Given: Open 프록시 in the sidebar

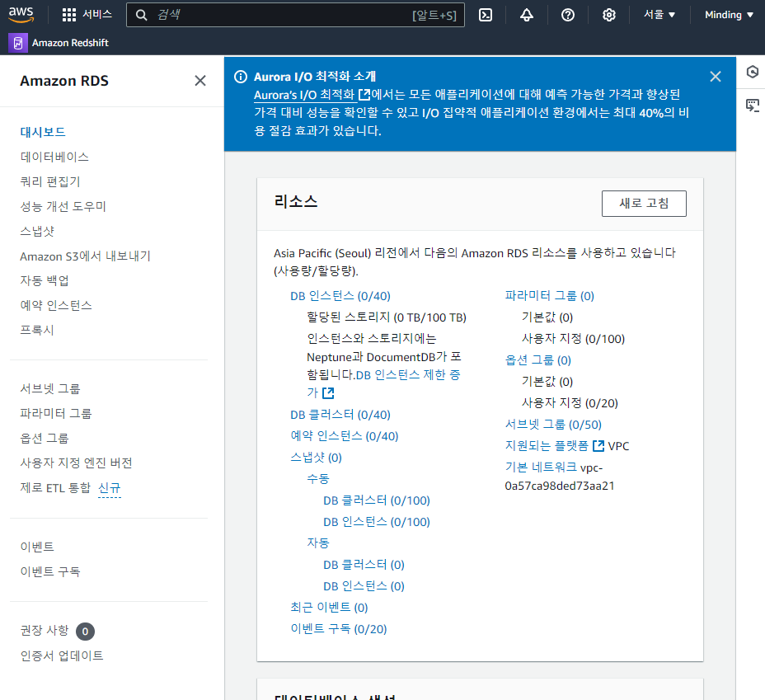Looking at the screenshot, I should tap(37, 331).
